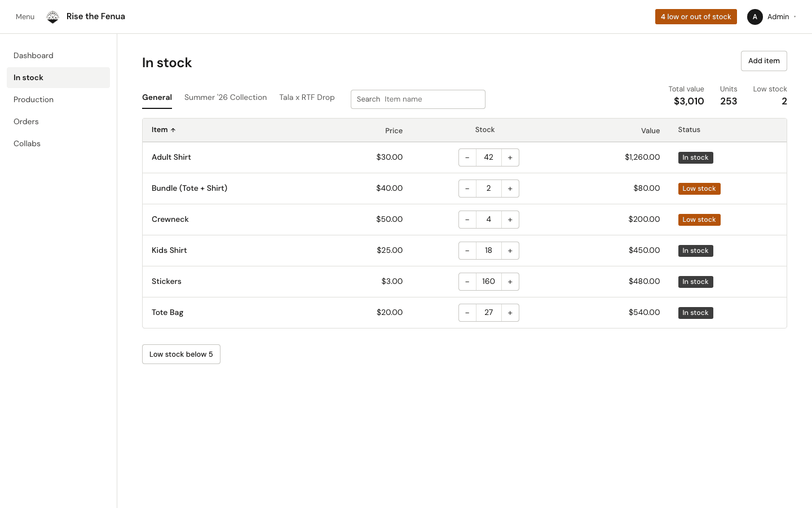Viewport: 812px width, 508px height.
Task: Increase Adult Shirt stock with plus
Action: click(x=510, y=157)
